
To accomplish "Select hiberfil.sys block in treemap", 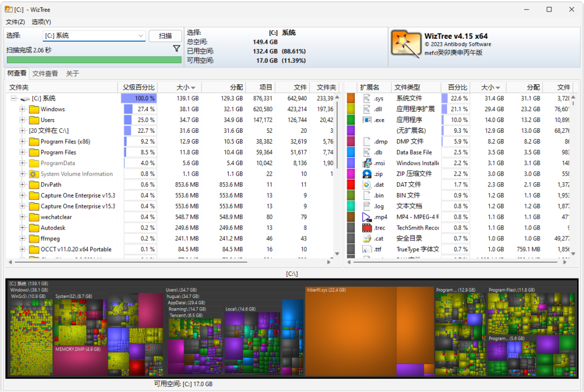I will tap(350, 330).
